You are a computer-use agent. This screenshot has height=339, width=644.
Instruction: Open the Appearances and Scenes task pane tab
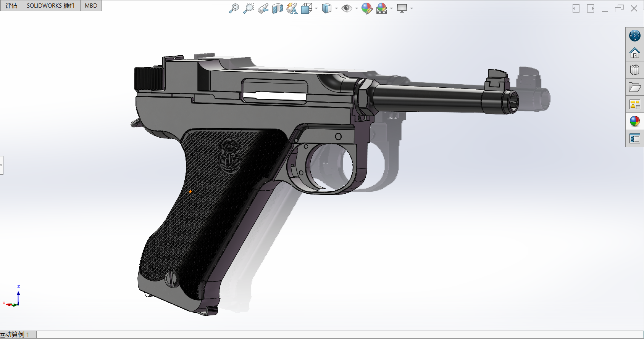click(635, 122)
